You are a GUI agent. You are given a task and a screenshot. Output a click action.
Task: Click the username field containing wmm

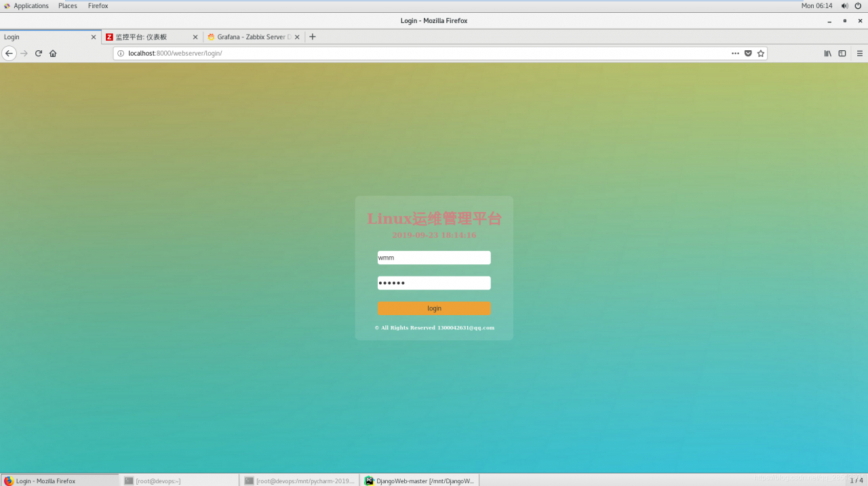click(x=434, y=258)
